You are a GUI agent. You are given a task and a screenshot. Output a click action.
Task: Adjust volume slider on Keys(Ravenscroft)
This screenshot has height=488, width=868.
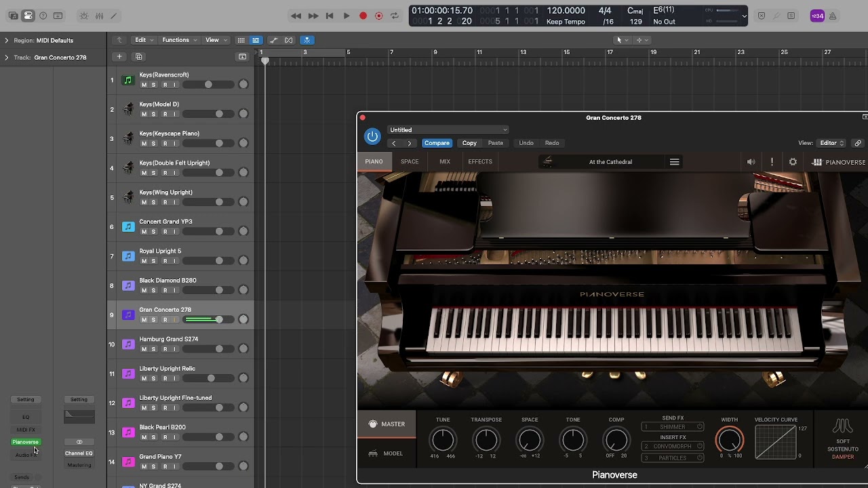point(209,85)
